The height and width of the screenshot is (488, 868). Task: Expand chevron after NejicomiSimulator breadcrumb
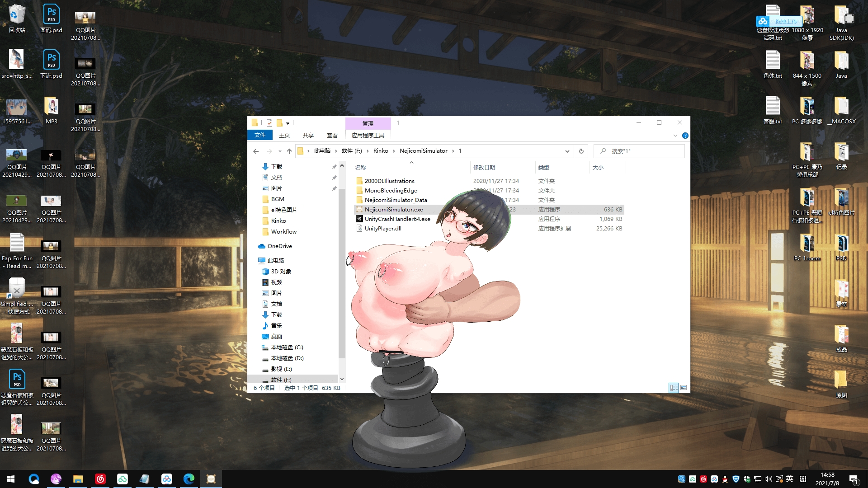click(453, 151)
